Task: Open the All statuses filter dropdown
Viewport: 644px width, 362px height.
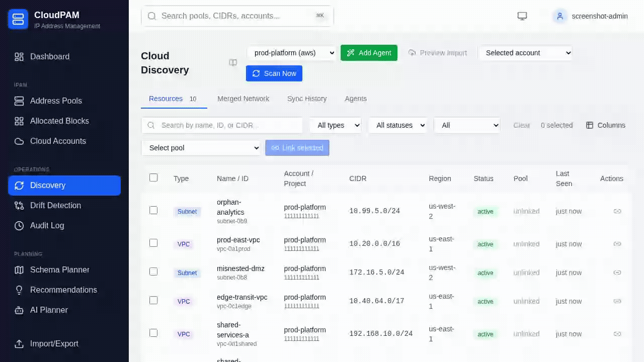Action: point(397,125)
